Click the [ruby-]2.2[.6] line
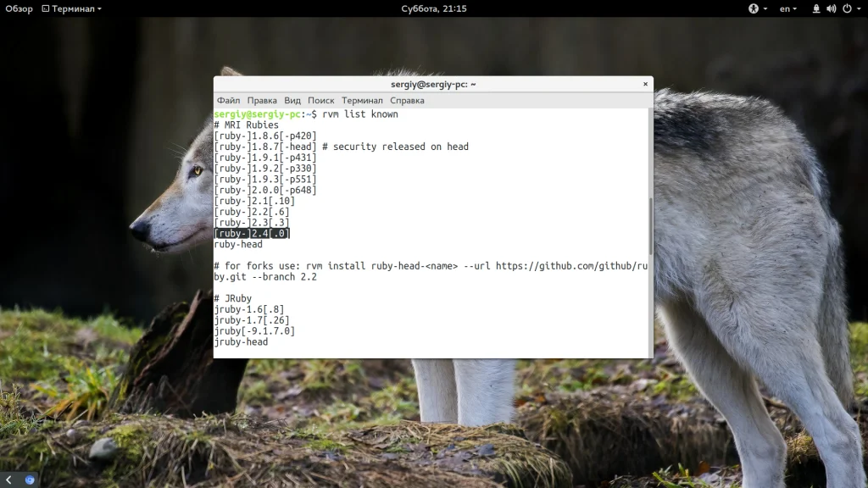The image size is (868, 488). (252, 212)
